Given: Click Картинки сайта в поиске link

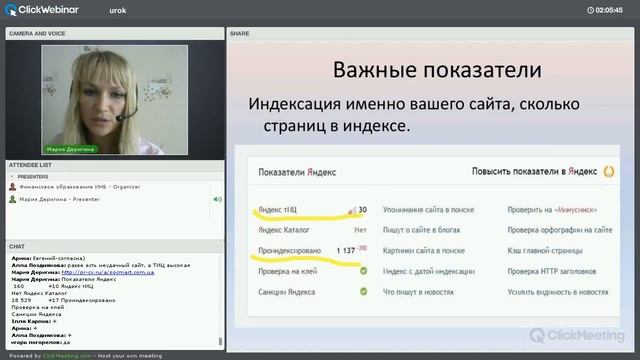Looking at the screenshot, I should coord(424,251).
